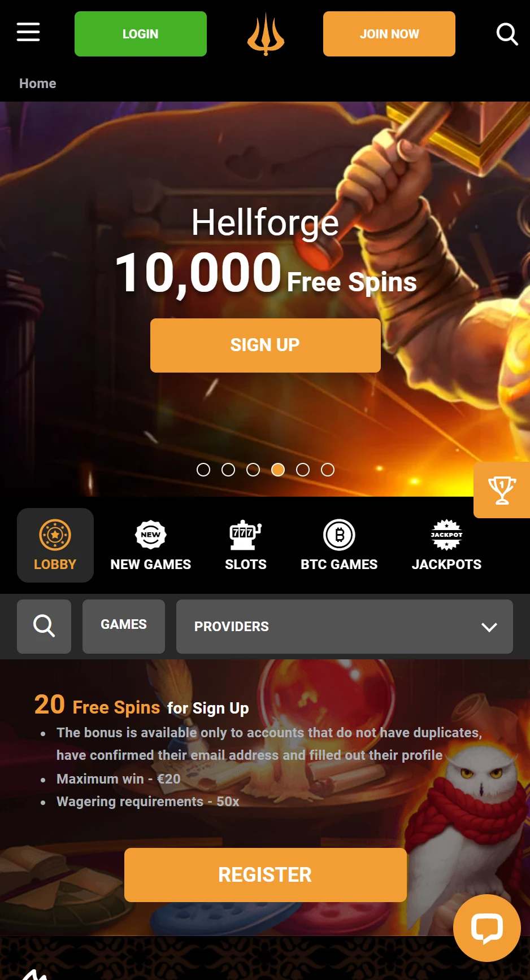Select the second carousel dot

(228, 470)
